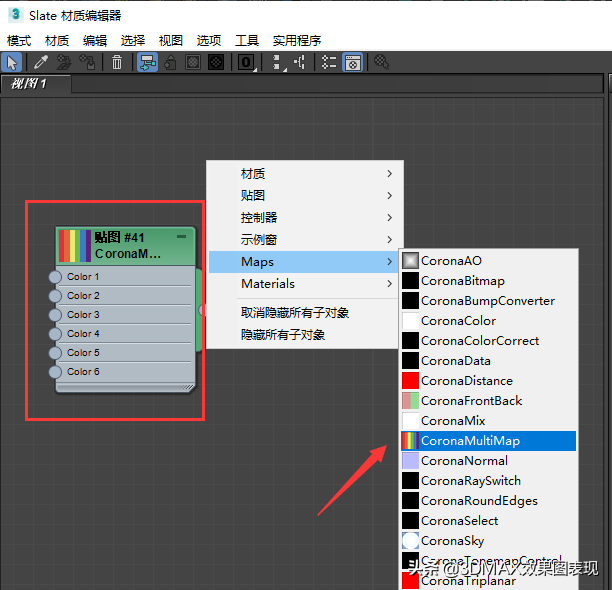
Task: Toggle Show Shaded Material in Viewport
Action: coord(193,62)
